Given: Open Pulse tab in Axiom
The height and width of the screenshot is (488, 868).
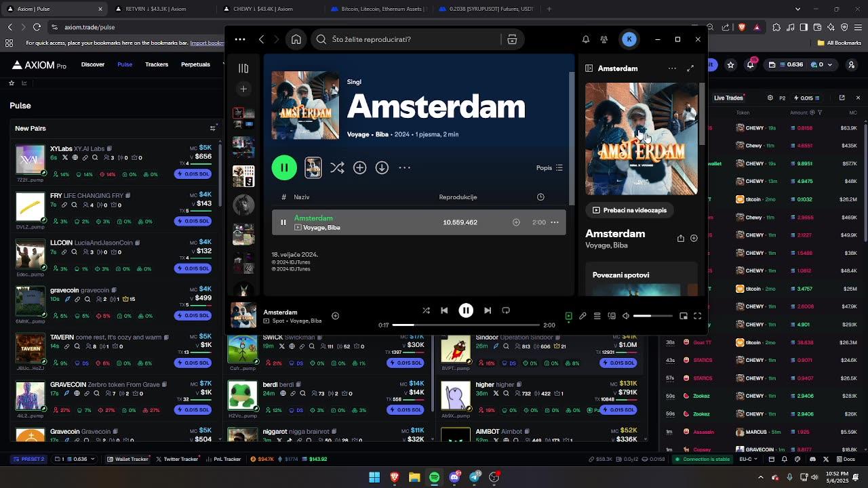Looking at the screenshot, I should (125, 64).
